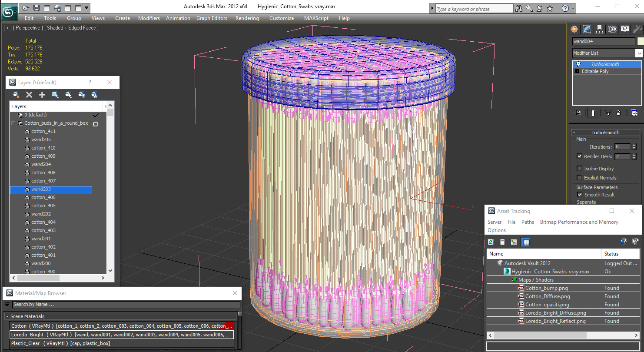Screen dimensions: 644x352
Task: Expand Editable Poly plus in modifier stack
Action: click(578, 71)
